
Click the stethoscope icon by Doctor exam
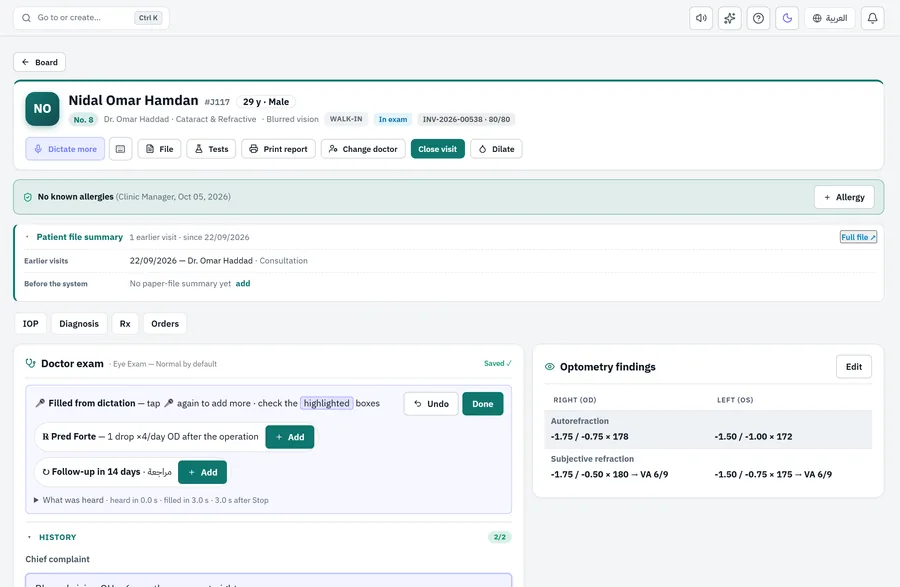(30, 363)
